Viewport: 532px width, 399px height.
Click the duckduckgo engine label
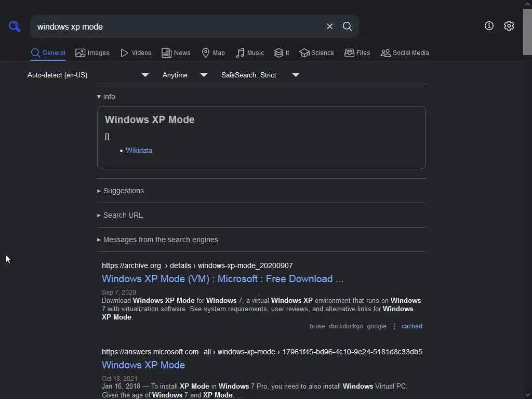345,326
